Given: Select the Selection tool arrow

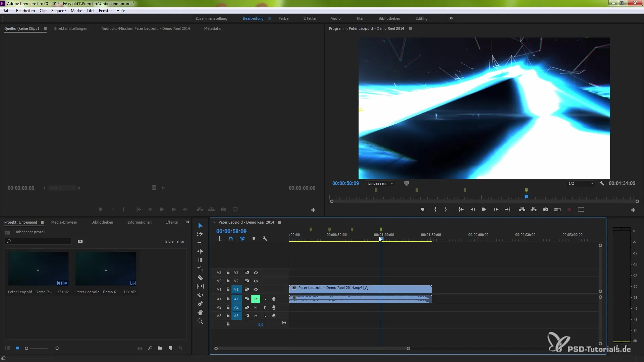Looking at the screenshot, I should (200, 225).
